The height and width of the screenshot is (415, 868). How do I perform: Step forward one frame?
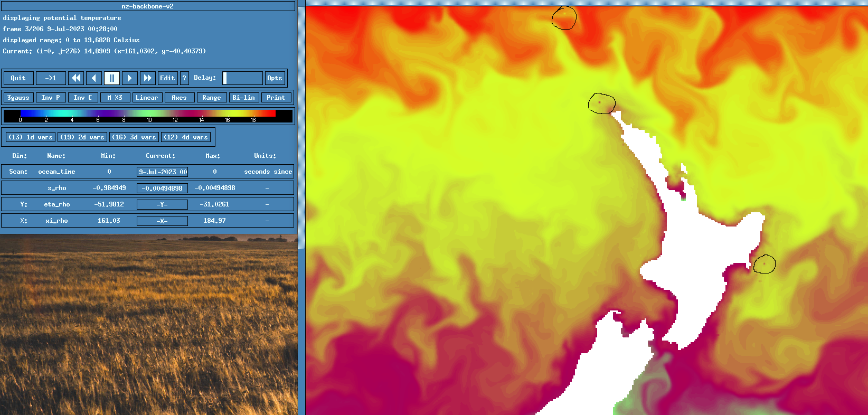[x=129, y=78]
